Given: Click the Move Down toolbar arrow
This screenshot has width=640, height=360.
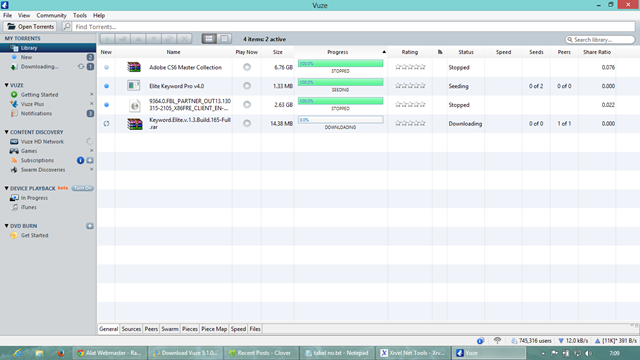Looking at the screenshot, I should [x=154, y=39].
